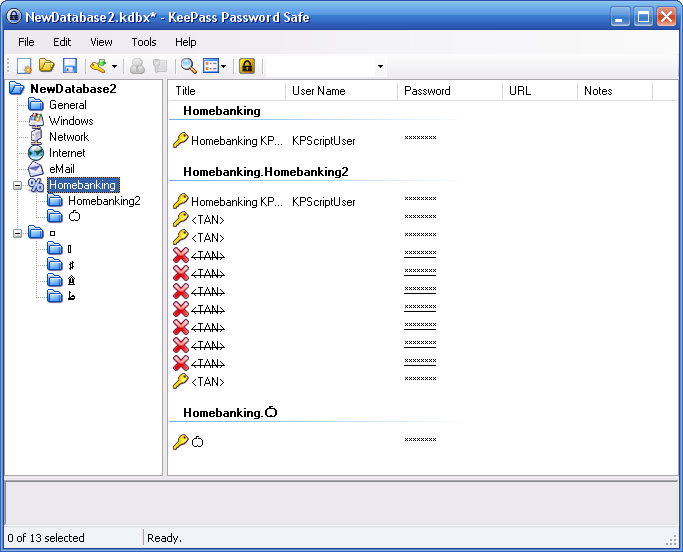Click the Open Database folder icon
The image size is (683, 552).
point(46,66)
